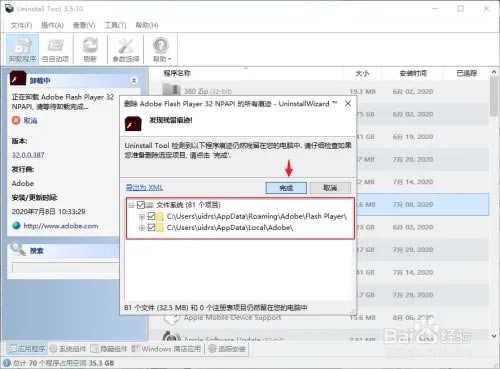This screenshot has height=369, width=500.
Task: Click folder icon of Local\Adobe entry
Action: pyautogui.click(x=160, y=228)
